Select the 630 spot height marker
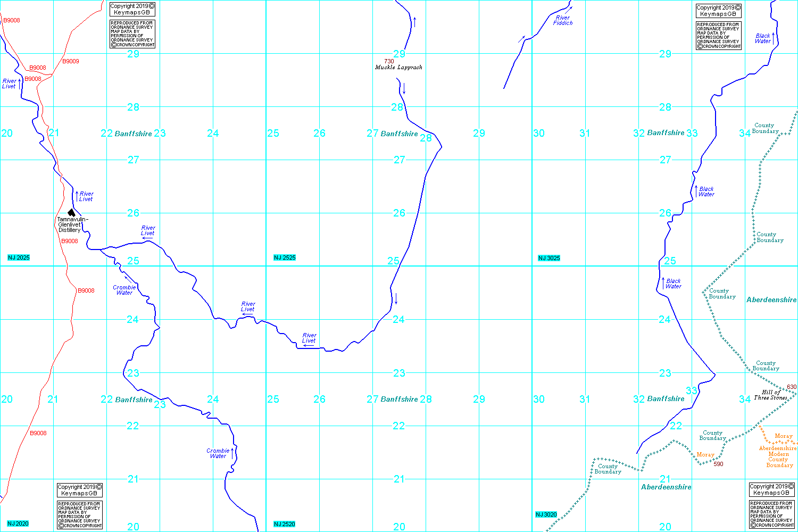The image size is (798, 532). click(x=792, y=387)
